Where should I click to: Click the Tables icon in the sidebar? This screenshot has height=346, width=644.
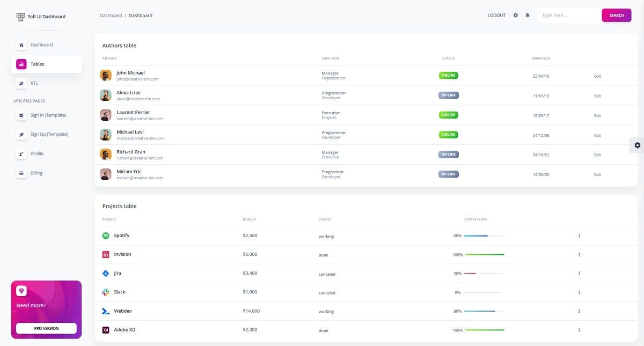click(x=21, y=64)
